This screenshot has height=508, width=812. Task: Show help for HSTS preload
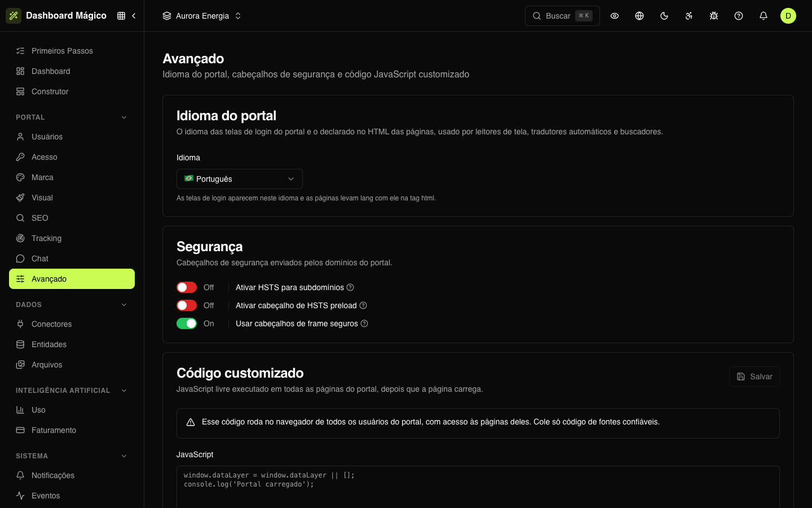tap(363, 305)
